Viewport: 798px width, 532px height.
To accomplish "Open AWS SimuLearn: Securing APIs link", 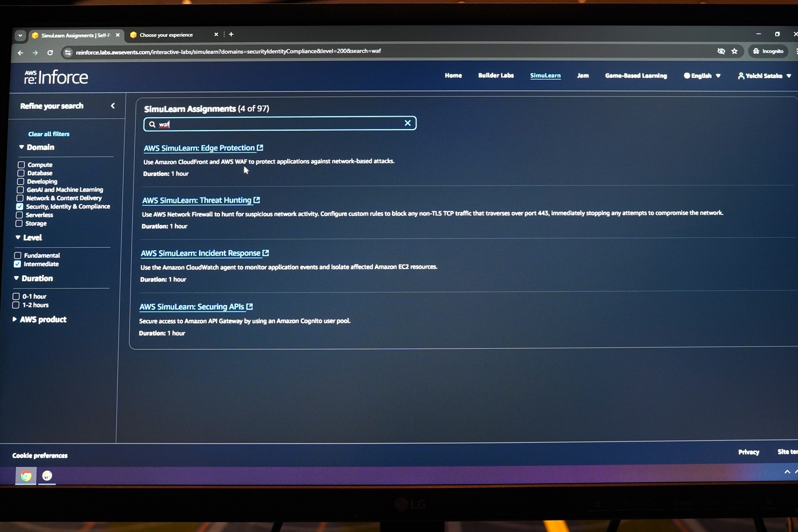I will point(192,307).
